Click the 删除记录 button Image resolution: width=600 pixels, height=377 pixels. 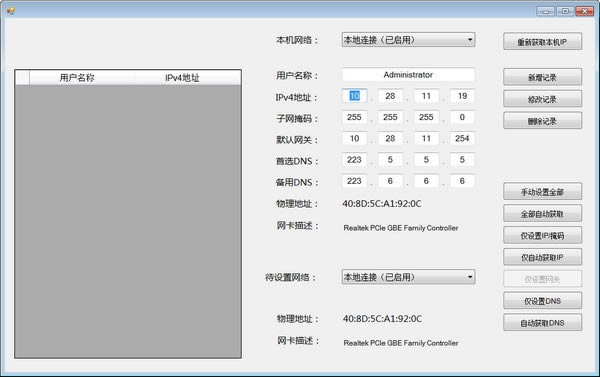[543, 121]
